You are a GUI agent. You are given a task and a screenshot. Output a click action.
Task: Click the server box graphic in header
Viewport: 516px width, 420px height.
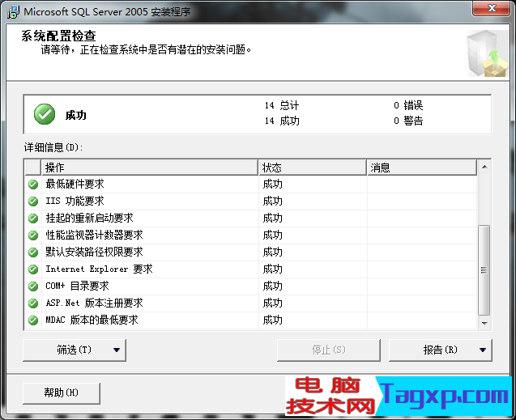(487, 53)
